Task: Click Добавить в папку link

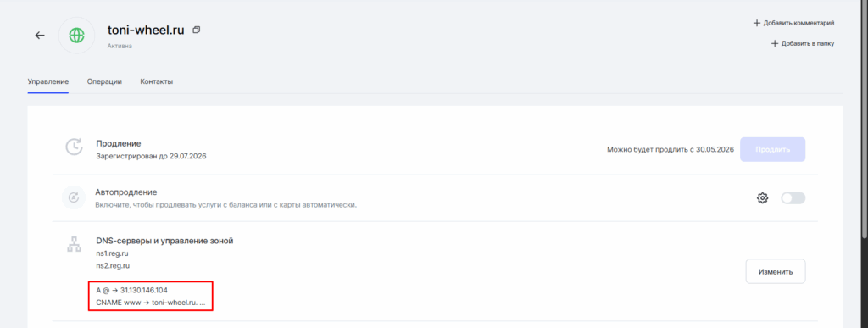Action: 803,43
